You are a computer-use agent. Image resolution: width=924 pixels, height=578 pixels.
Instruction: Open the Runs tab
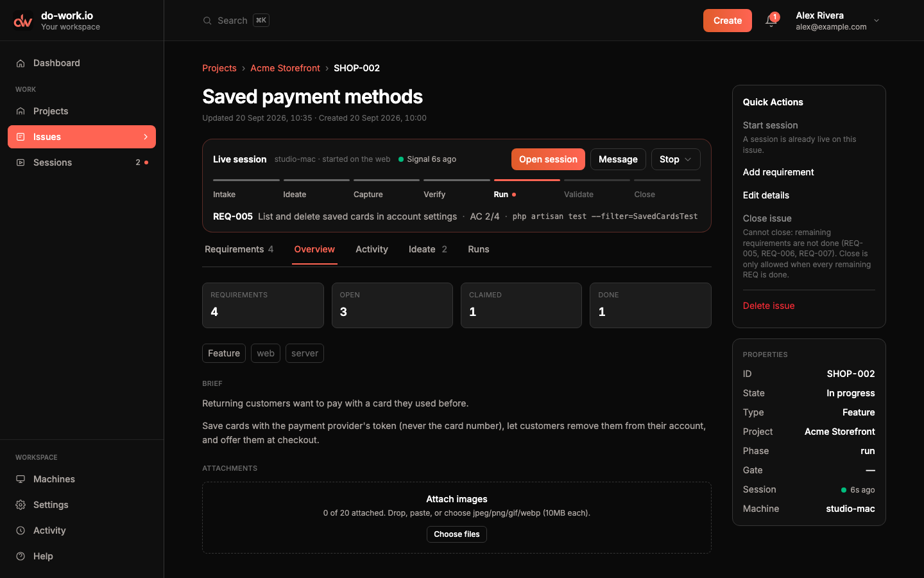[x=479, y=249]
